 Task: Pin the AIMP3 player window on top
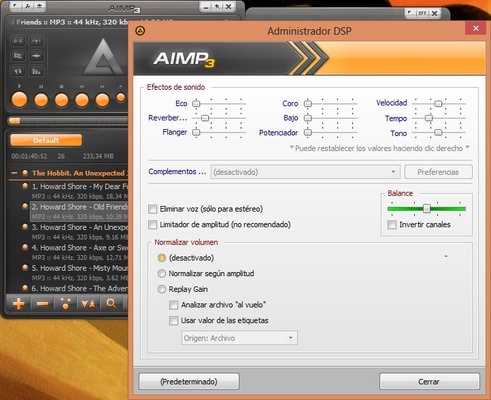pos(217,7)
